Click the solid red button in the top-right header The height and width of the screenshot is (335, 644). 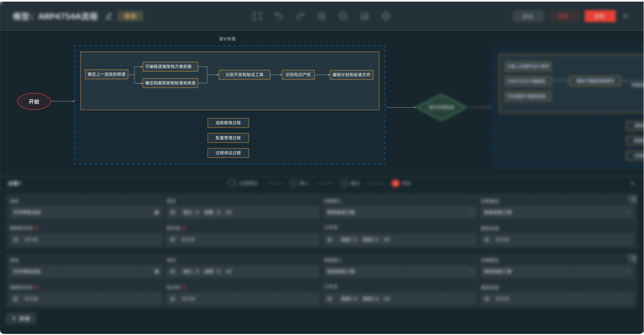[600, 17]
